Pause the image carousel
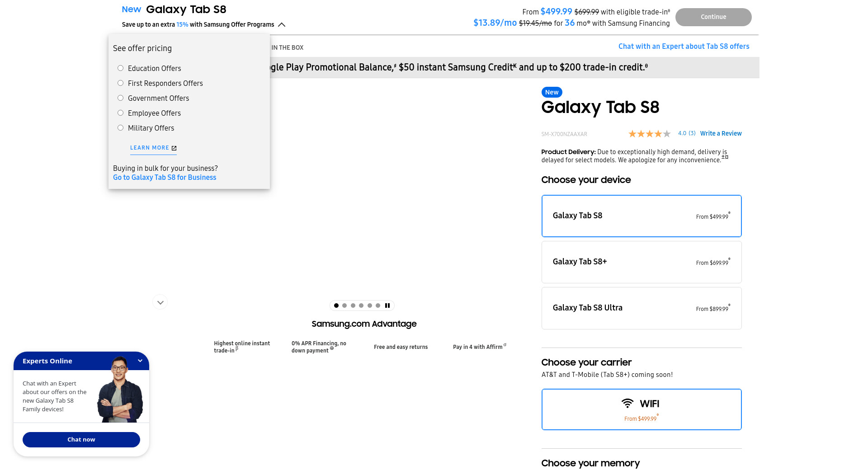Viewport: 868px width, 470px height. 387,305
